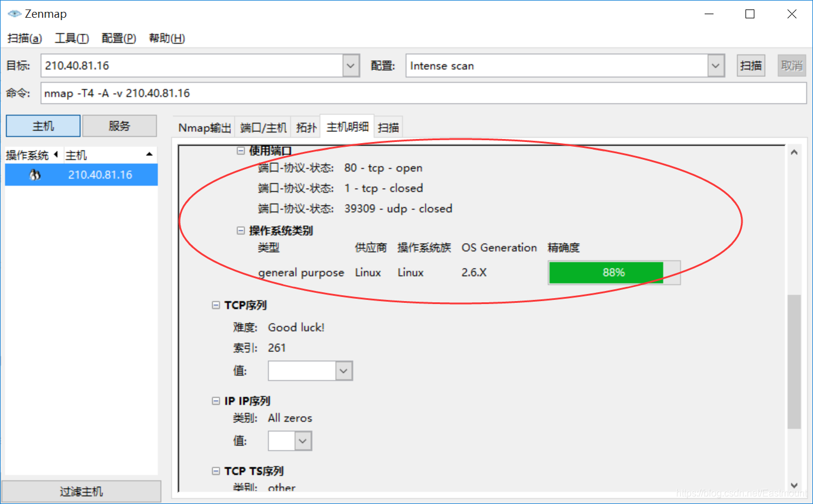Click the scrollbar up arrow in host details
Screen dimensions: 813x504
pyautogui.click(x=794, y=153)
